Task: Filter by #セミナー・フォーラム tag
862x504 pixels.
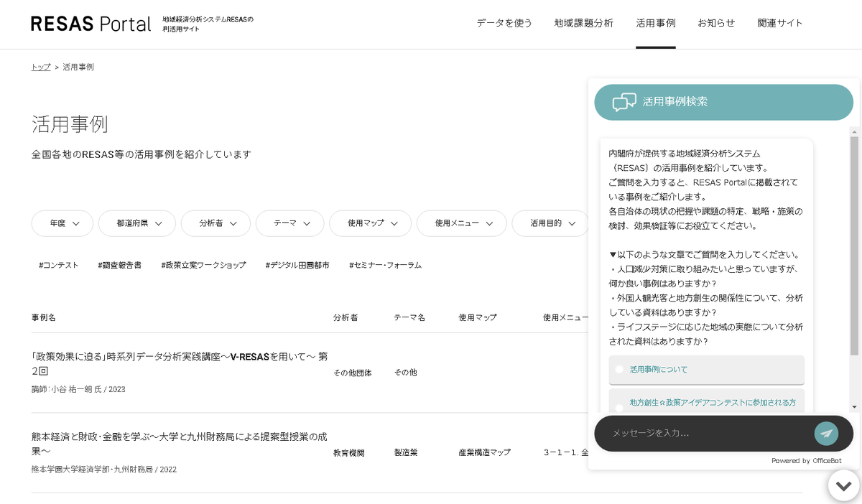Action: click(386, 265)
